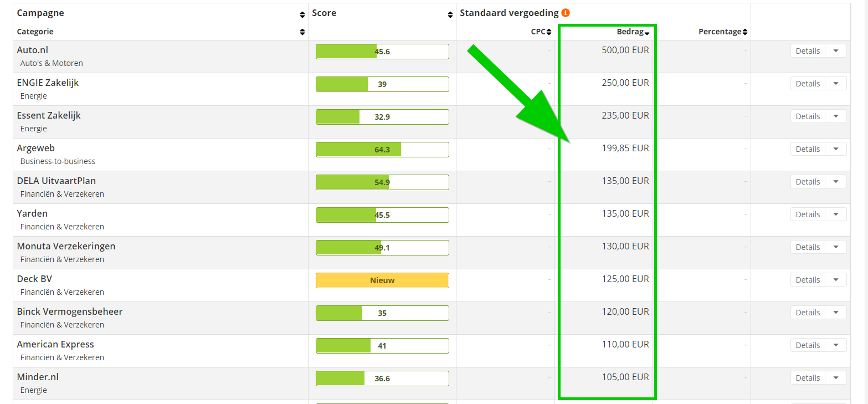Open Details for Argeweb
This screenshot has width=868, height=404.
pyautogui.click(x=808, y=149)
